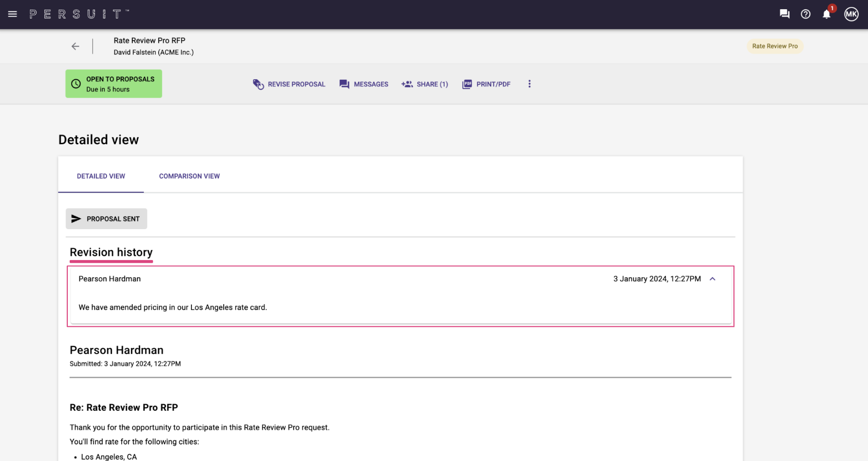
Task: Switch to the Comparison View tab
Action: [x=190, y=176]
